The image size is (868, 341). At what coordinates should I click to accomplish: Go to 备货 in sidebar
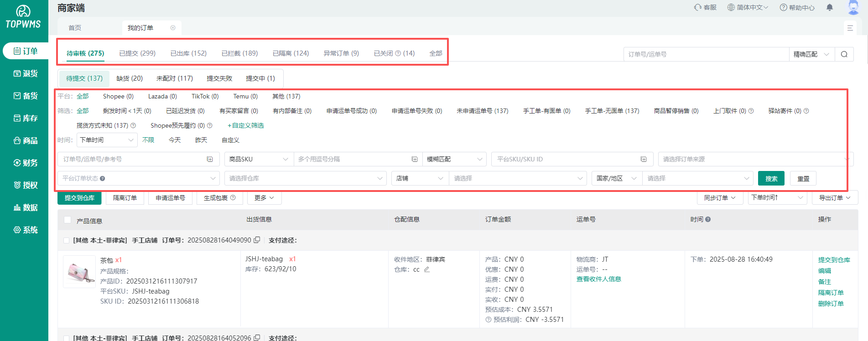(x=25, y=96)
